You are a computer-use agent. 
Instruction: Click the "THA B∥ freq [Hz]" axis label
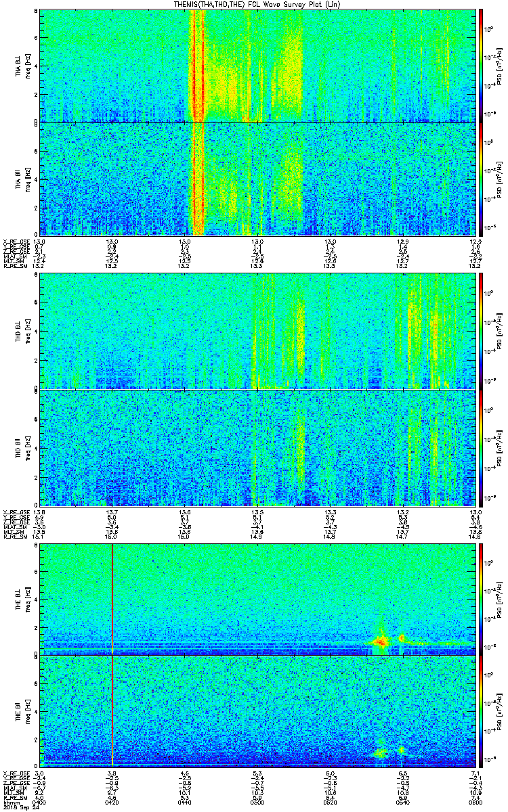click(x=22, y=181)
